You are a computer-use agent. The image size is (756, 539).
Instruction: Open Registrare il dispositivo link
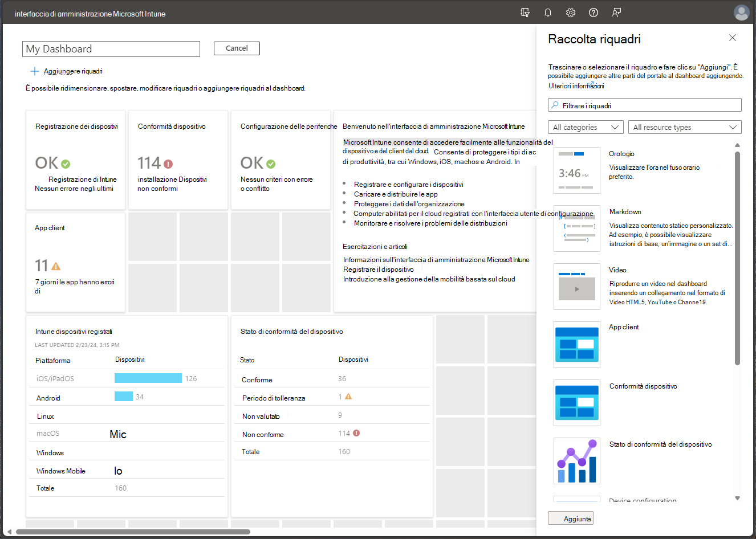coord(379,269)
